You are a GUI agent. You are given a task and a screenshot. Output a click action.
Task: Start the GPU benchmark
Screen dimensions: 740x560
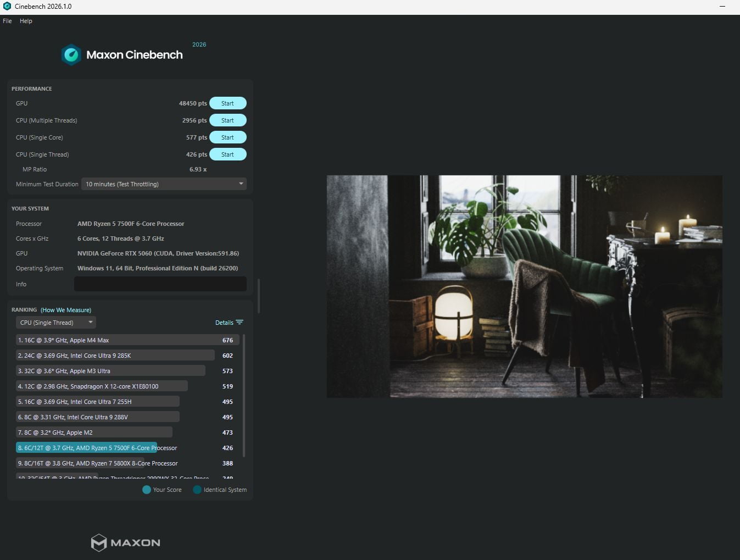227,103
